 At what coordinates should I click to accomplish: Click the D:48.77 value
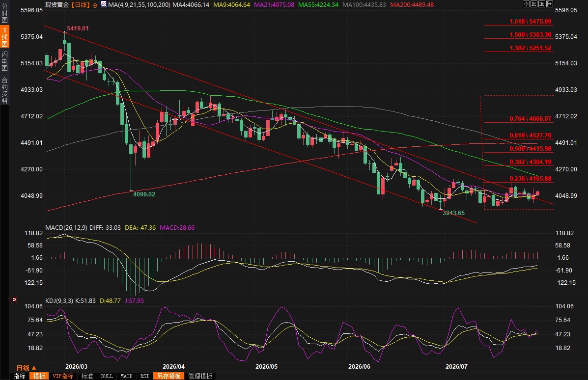click(110, 300)
